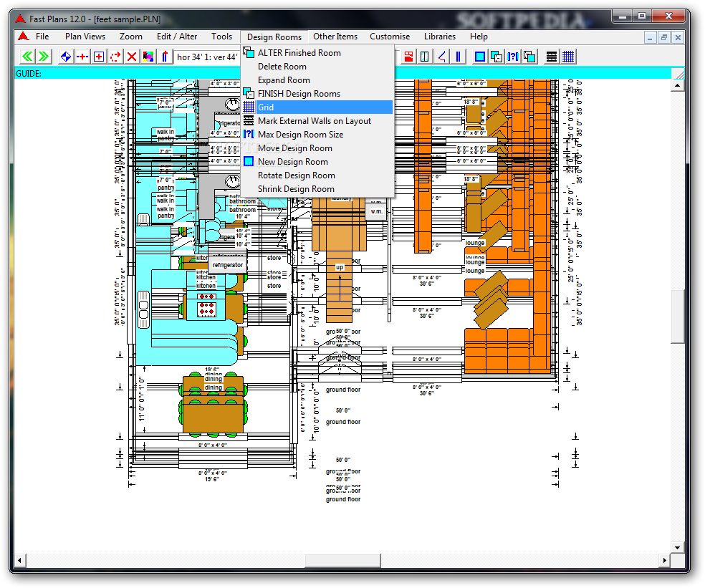Image resolution: width=705 pixels, height=588 pixels.
Task: Select ALTER Finished Room menu entry
Action: pyautogui.click(x=317, y=52)
